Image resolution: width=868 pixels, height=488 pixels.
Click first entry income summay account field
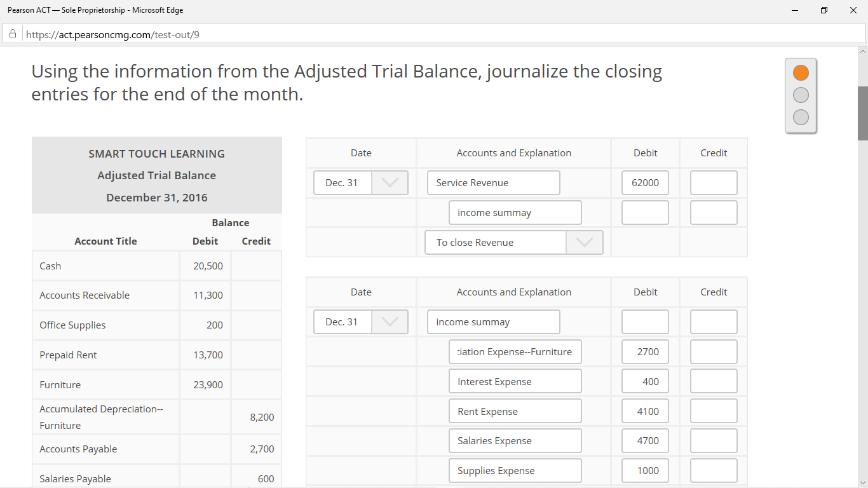pos(515,212)
